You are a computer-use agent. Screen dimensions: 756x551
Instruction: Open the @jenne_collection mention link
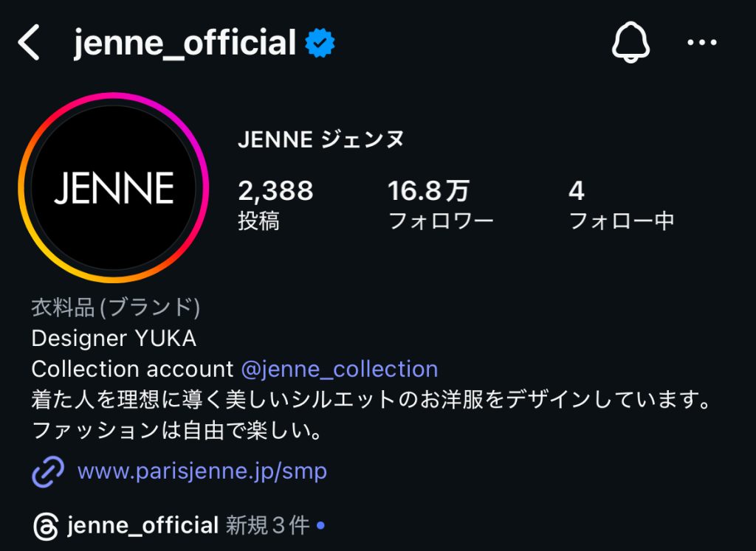click(340, 369)
